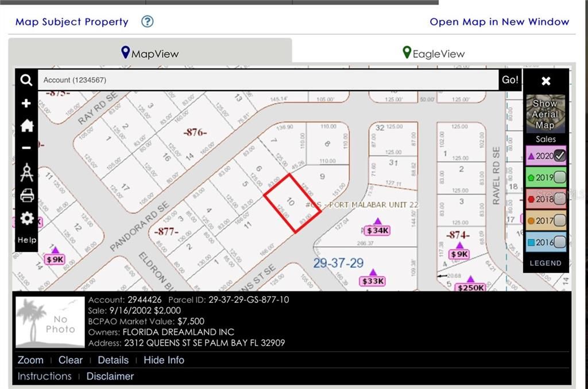
Task: Print the map using printer icon
Action: point(26,196)
